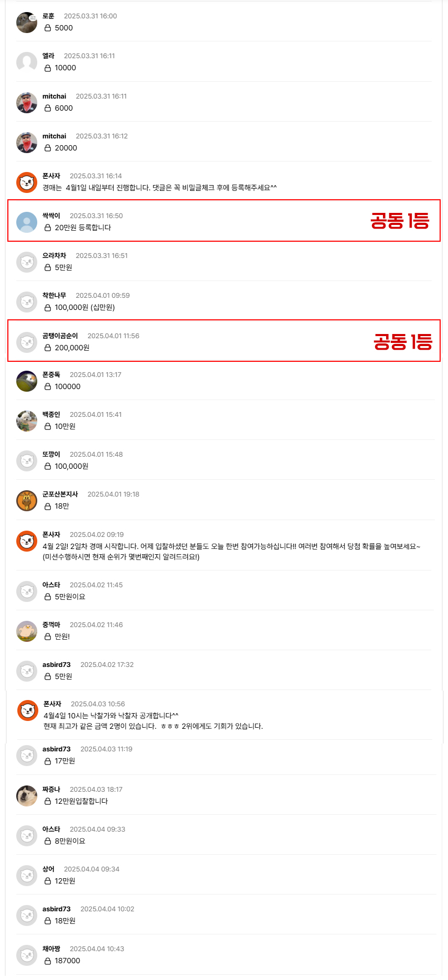Click the lock icon beside 18만
The image size is (448, 980).
pyautogui.click(x=48, y=507)
